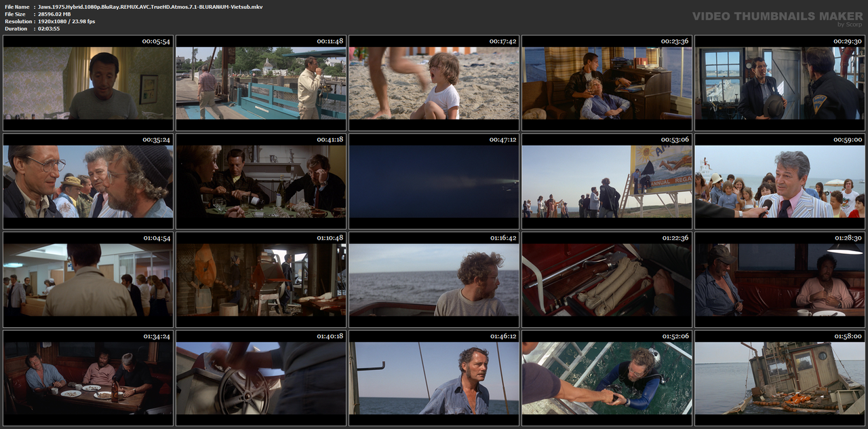This screenshot has height=429, width=868.
Task: Select the thumbnail timestamped 00:23:36
Action: 607,83
